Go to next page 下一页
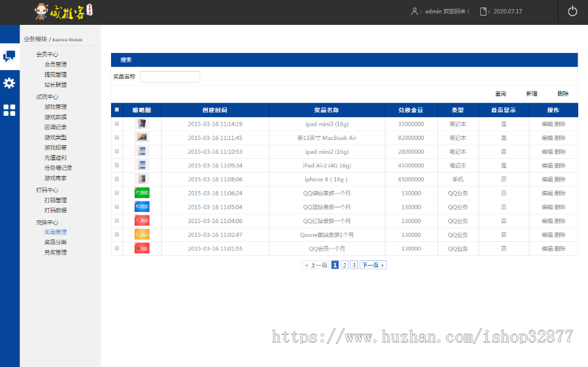 coord(373,265)
